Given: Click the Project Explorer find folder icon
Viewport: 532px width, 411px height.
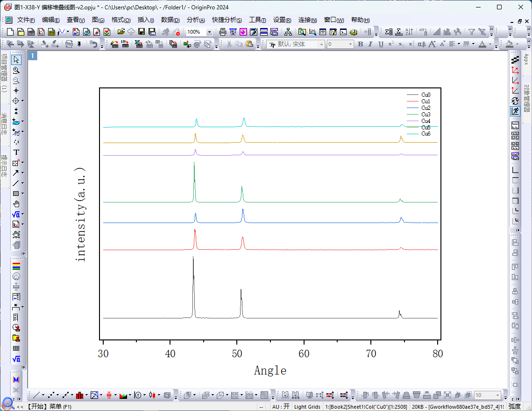Looking at the screenshot, I should 302,32.
